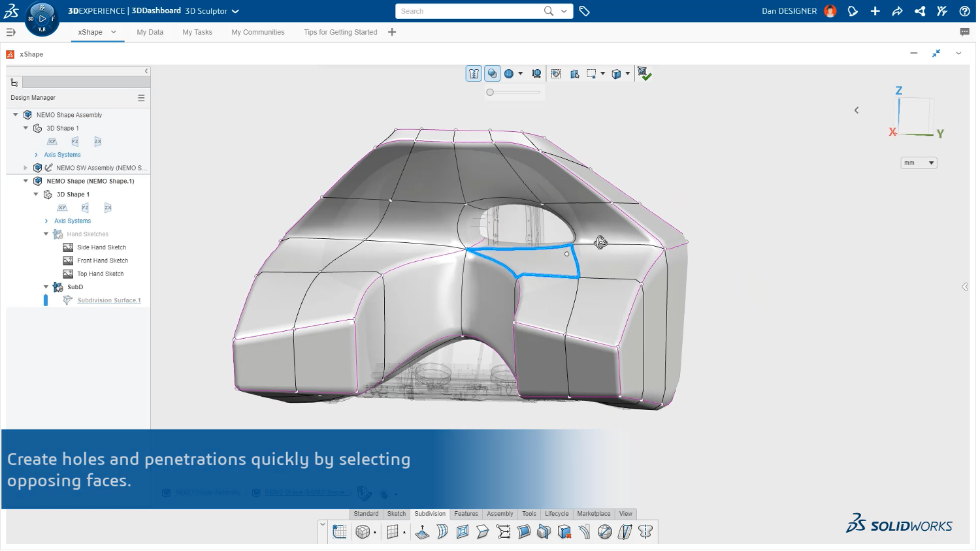This screenshot has width=980, height=551.
Task: Click the 3D compass play button
Action: (x=42, y=19)
